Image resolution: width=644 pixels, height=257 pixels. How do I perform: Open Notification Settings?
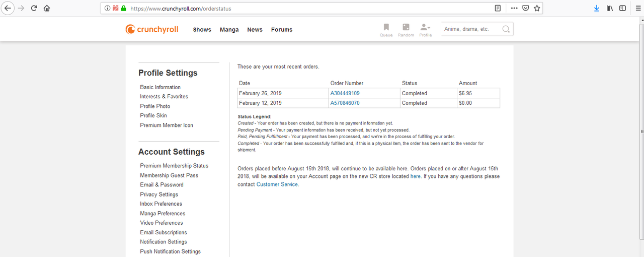point(164,242)
